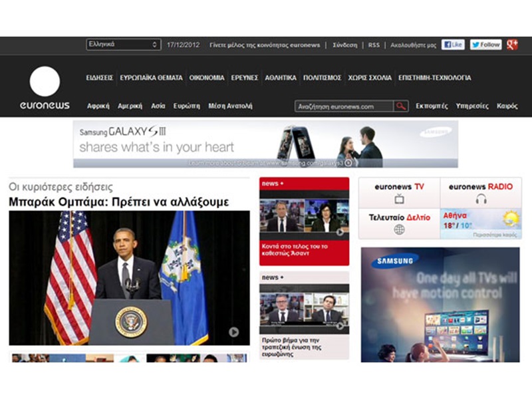Image resolution: width=532 pixels, height=399 pixels.
Task: Select the Ευρώπη region link
Action: (187, 106)
